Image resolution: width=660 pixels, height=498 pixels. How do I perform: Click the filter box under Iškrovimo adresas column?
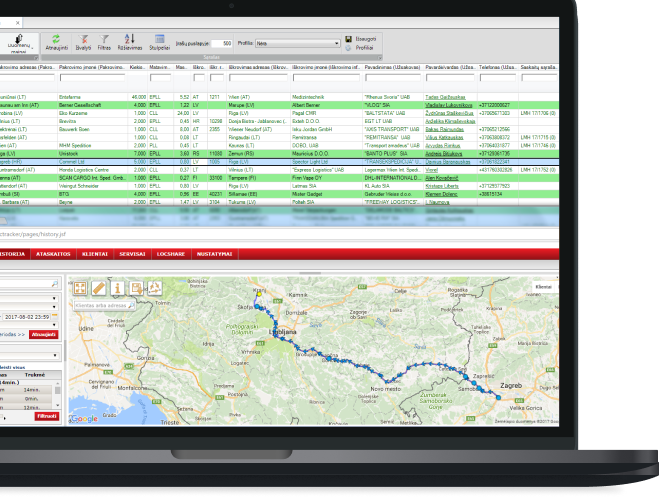pos(258,78)
